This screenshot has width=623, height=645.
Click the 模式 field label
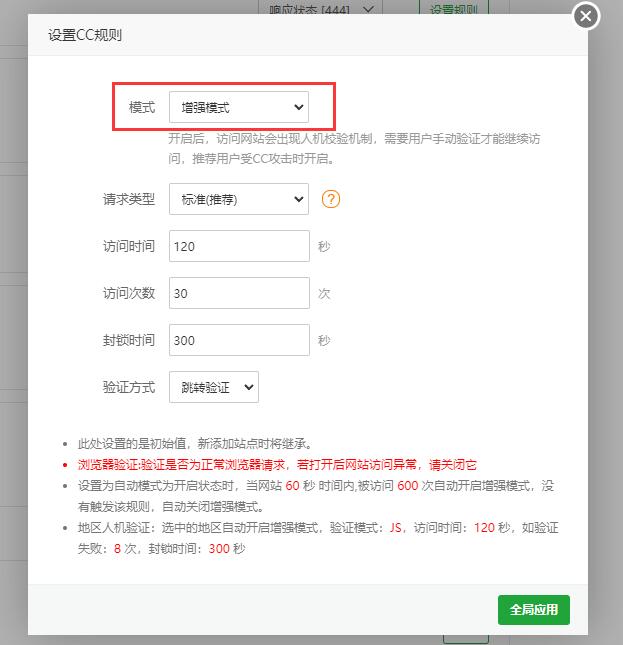coord(142,107)
